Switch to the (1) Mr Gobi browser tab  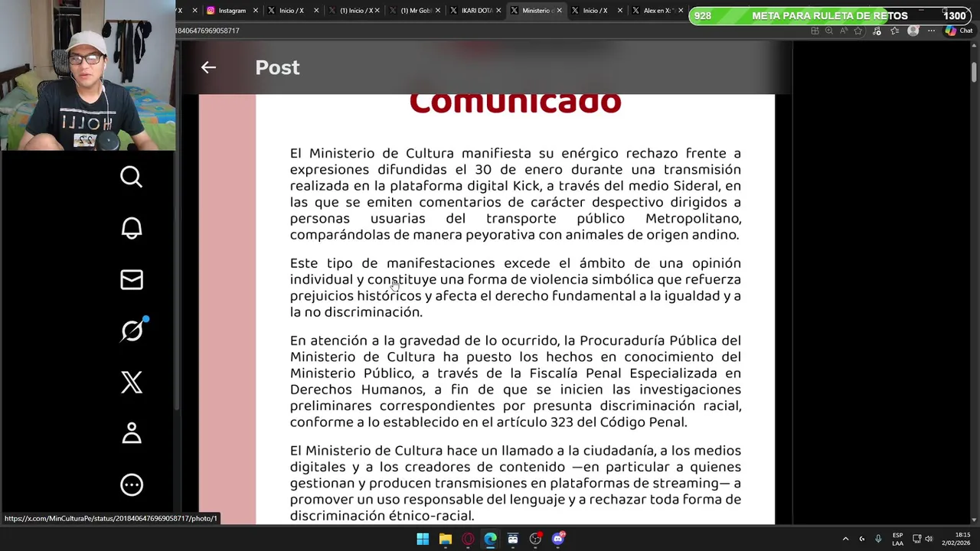[416, 11]
